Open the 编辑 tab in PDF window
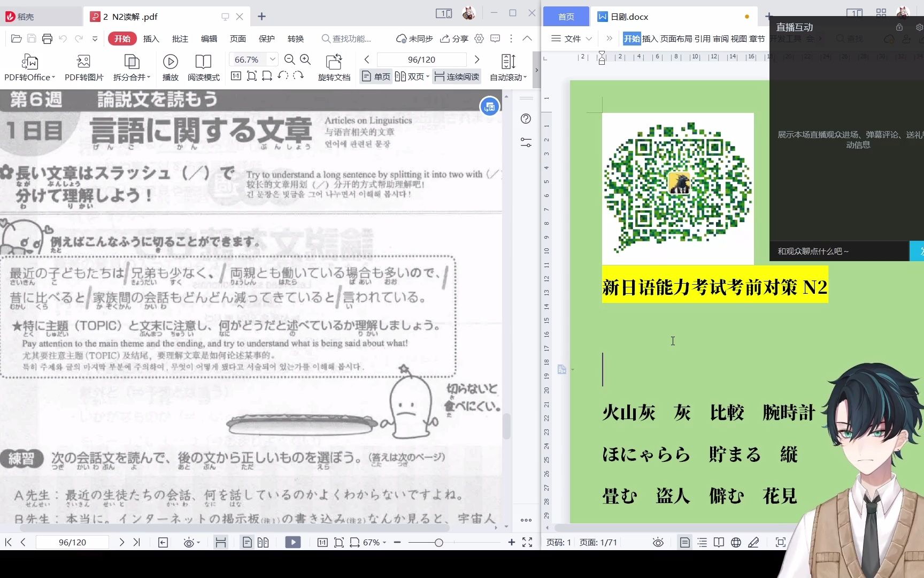 coord(209,39)
